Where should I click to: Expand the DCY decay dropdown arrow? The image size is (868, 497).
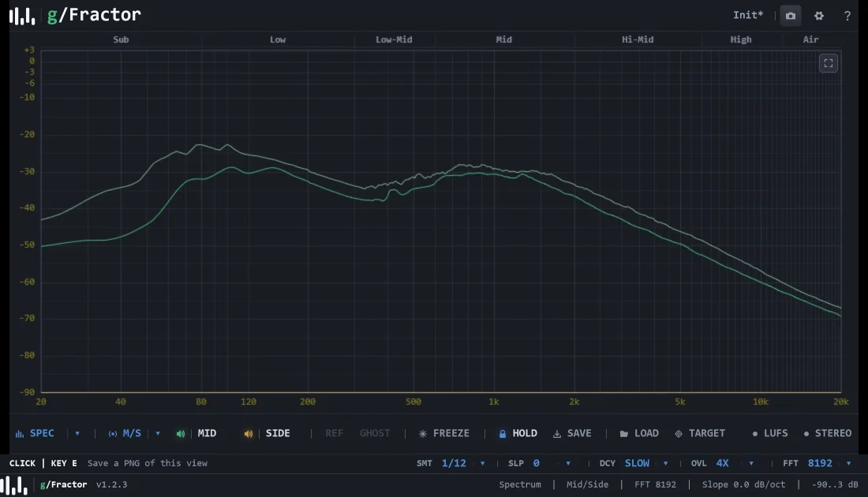[665, 463]
